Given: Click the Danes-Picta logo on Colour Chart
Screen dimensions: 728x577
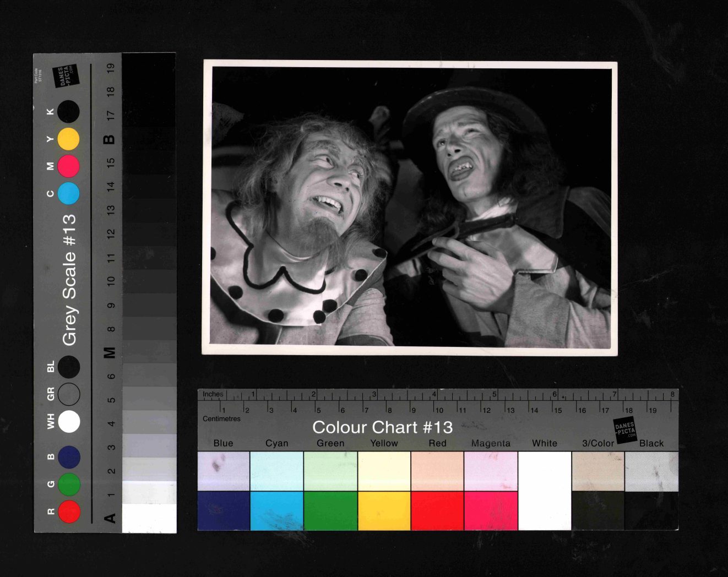Looking at the screenshot, I should [624, 431].
